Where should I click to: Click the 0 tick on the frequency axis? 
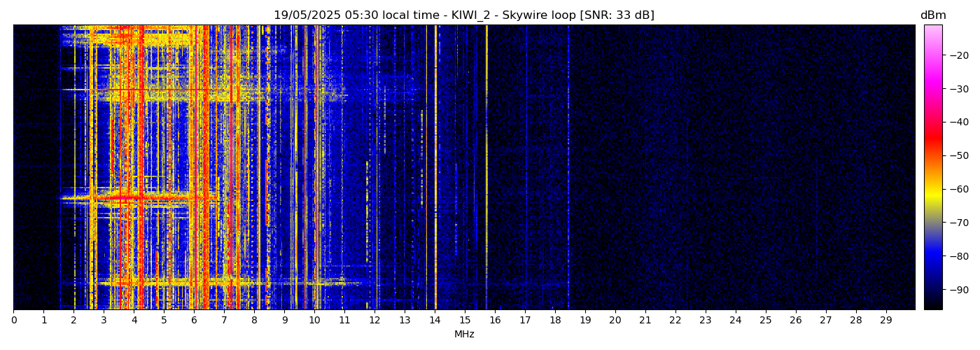coord(14,321)
